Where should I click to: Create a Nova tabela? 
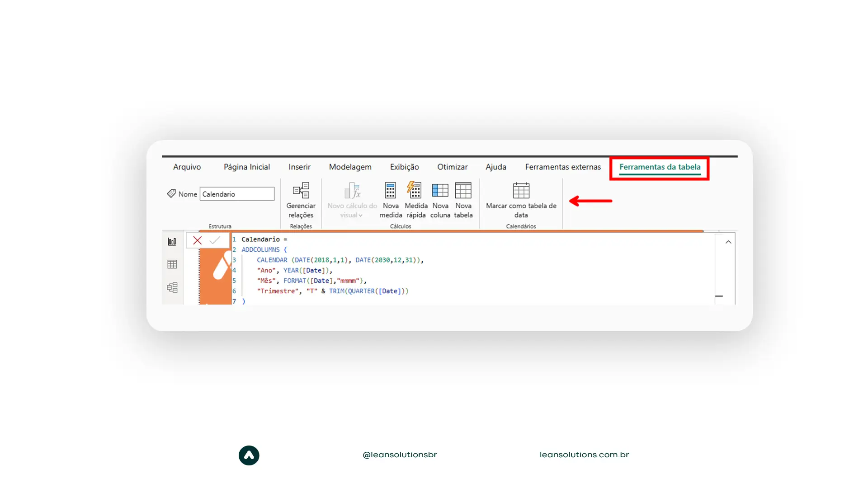tap(463, 201)
